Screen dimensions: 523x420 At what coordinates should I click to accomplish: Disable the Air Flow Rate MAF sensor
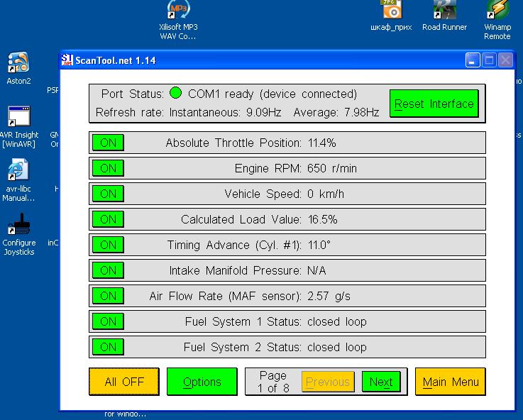(x=108, y=296)
